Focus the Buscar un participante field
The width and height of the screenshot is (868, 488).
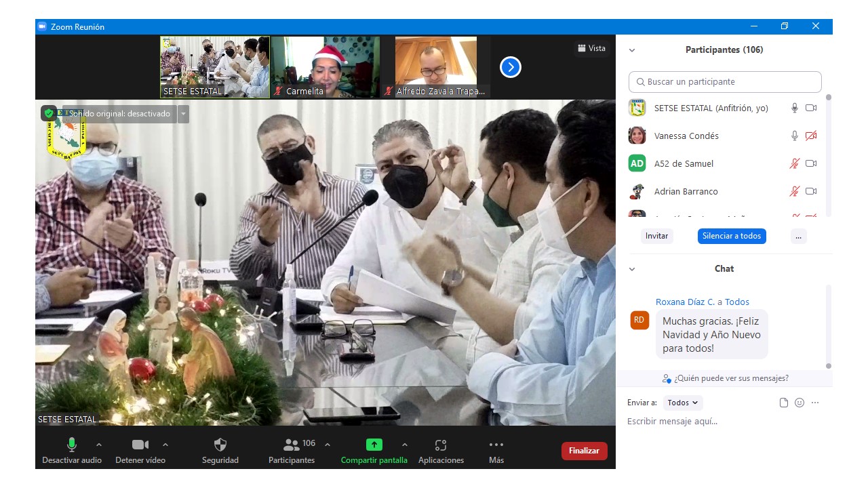point(725,81)
